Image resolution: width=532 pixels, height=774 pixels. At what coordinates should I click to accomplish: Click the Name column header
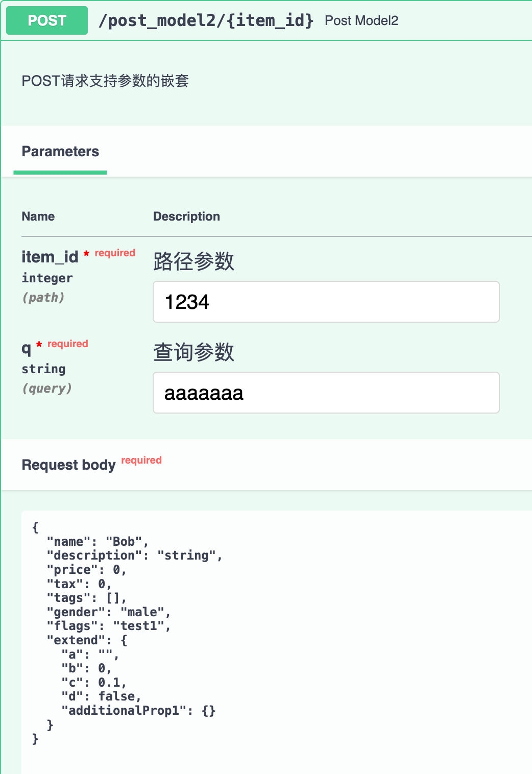click(x=38, y=216)
